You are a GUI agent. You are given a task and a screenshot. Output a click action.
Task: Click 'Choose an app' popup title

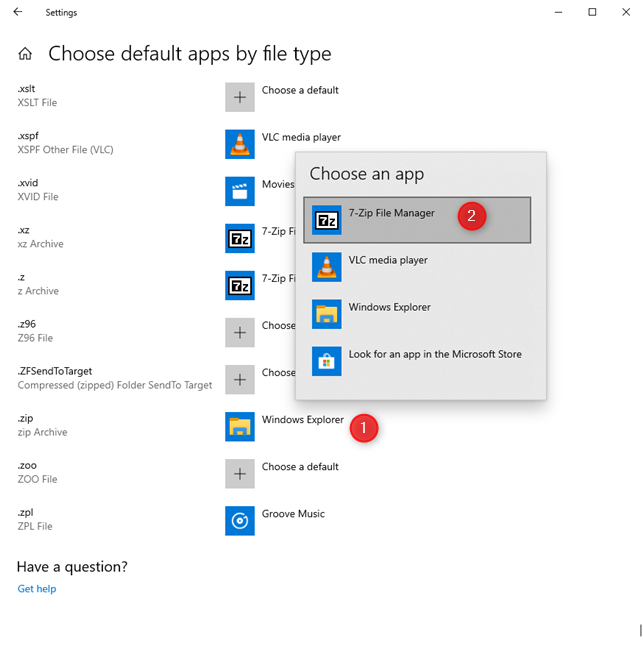367,174
